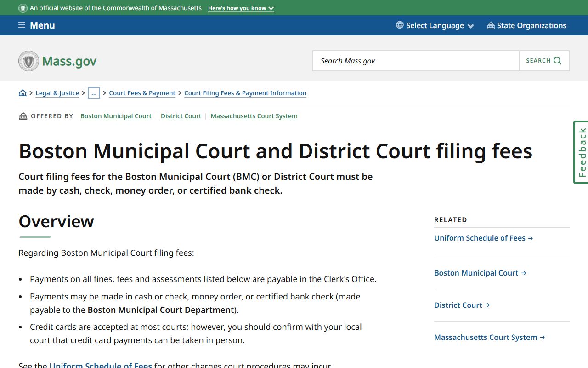Click Uniform Schedule of Fees inline link
588x368 pixels.
101,365
